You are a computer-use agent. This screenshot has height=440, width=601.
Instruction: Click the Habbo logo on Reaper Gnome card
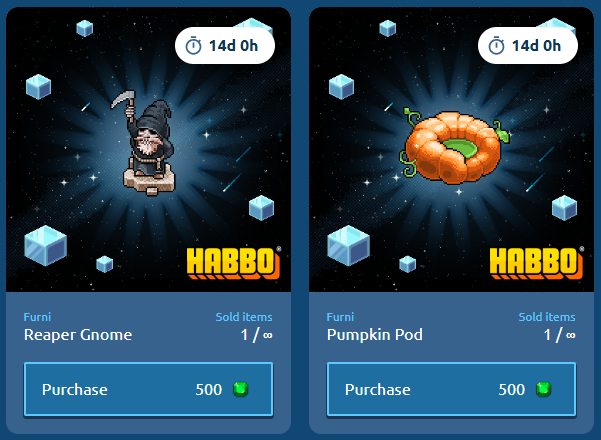coord(234,263)
